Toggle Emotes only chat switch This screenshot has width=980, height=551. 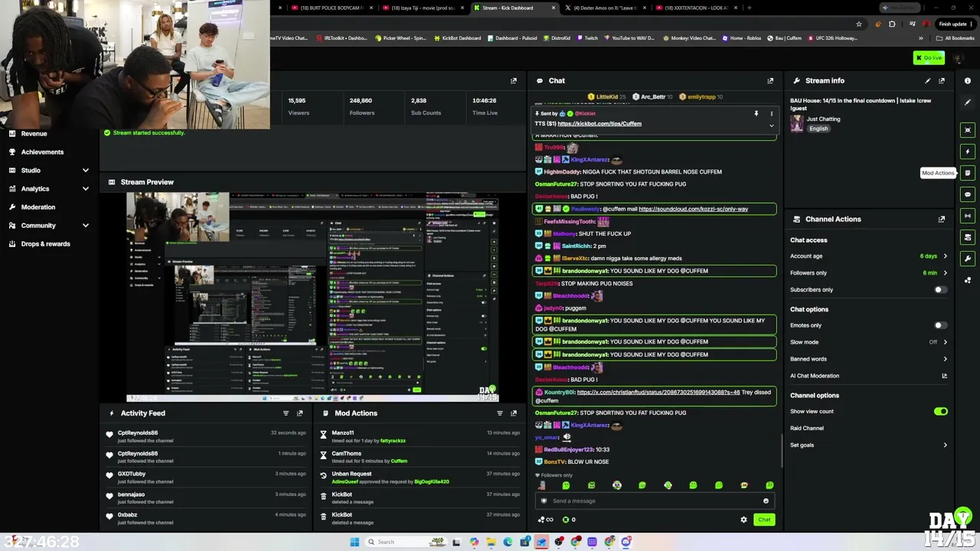click(x=940, y=325)
